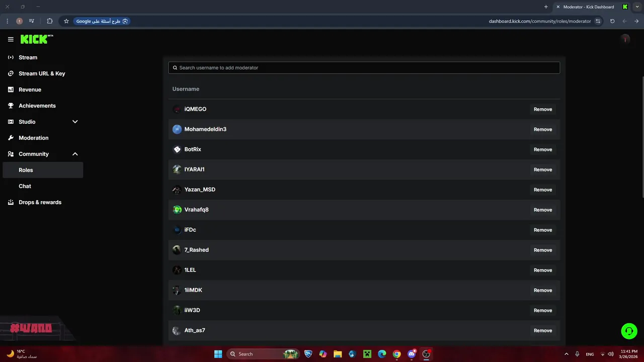Viewport: 644px width, 362px height.
Task: Expand the Studio section chevron
Action: (x=75, y=122)
